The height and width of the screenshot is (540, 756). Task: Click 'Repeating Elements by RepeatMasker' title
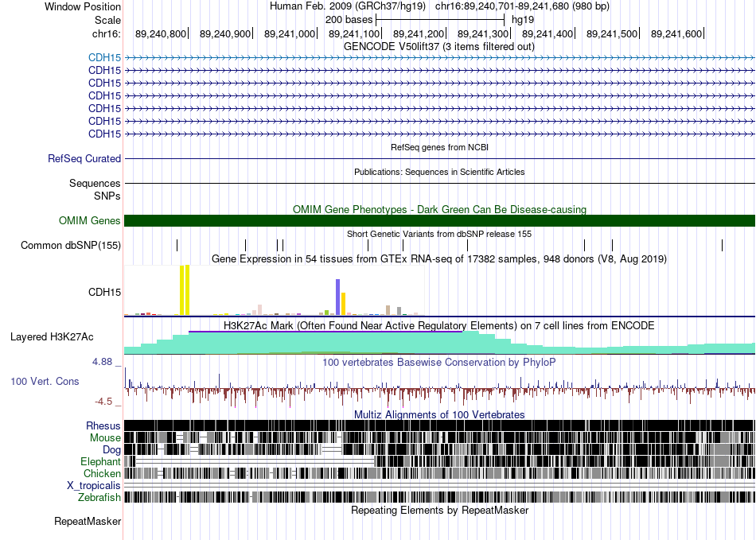click(x=439, y=510)
